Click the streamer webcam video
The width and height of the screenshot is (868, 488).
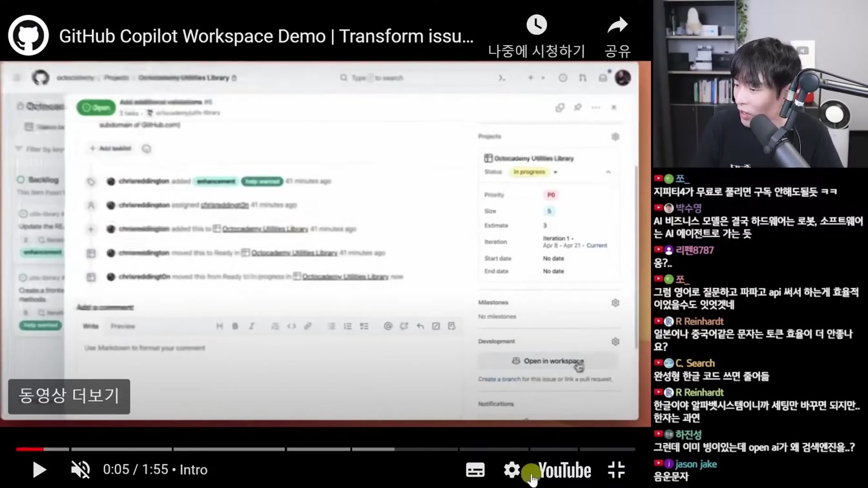click(x=760, y=84)
